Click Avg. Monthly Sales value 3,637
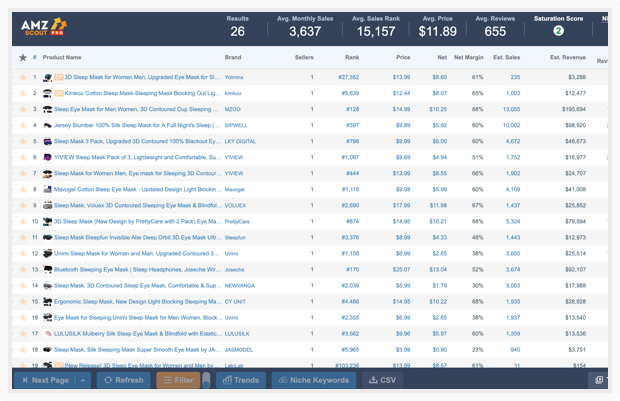The height and width of the screenshot is (401, 620). (x=305, y=31)
